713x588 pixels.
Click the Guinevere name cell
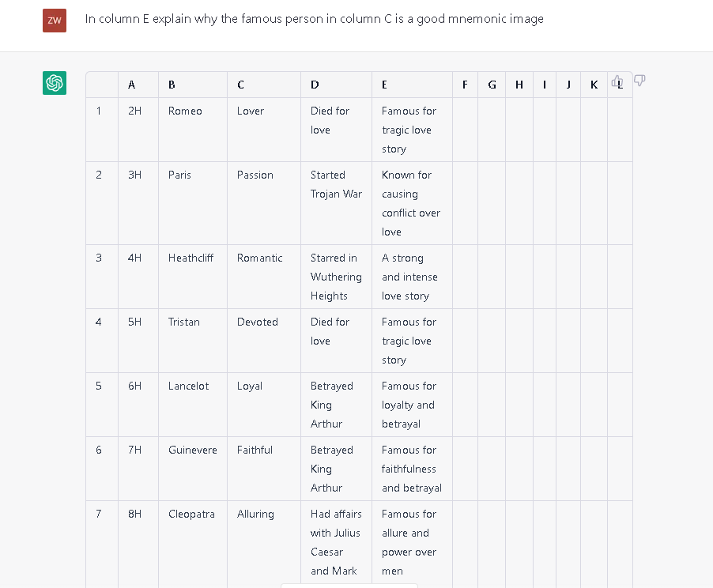coord(192,450)
